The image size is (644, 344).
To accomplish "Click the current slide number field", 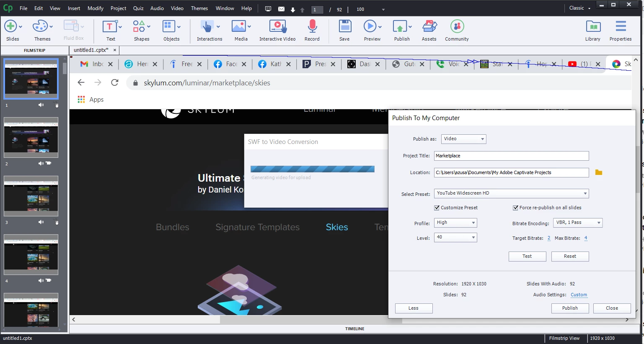I will pos(317,9).
